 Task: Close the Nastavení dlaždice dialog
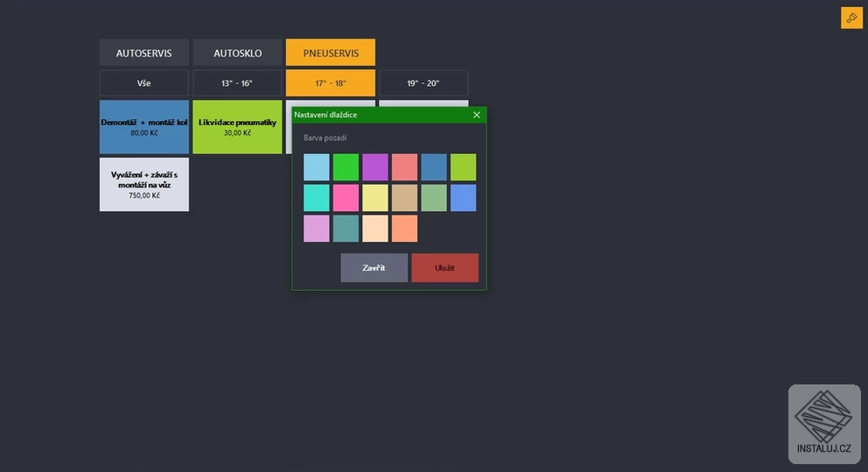point(477,115)
